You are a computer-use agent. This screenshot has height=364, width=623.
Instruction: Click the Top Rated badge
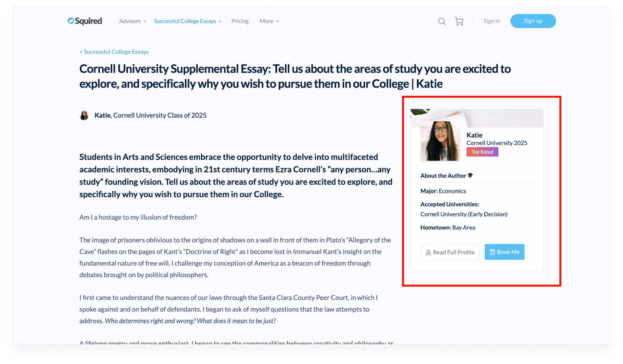coord(482,152)
